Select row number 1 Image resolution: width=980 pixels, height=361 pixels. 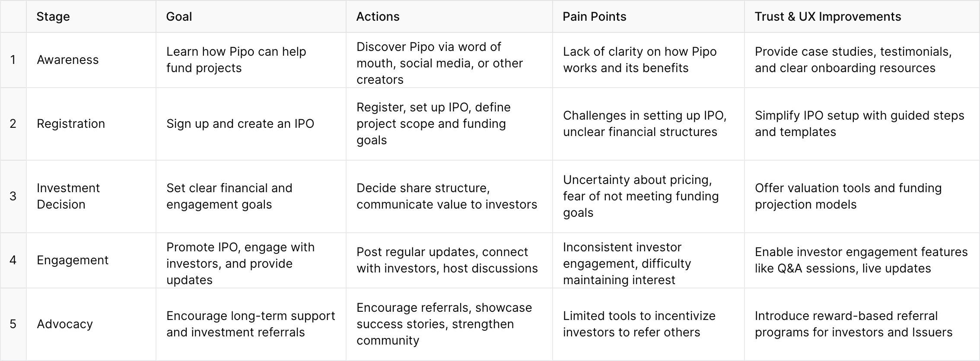pyautogui.click(x=13, y=60)
